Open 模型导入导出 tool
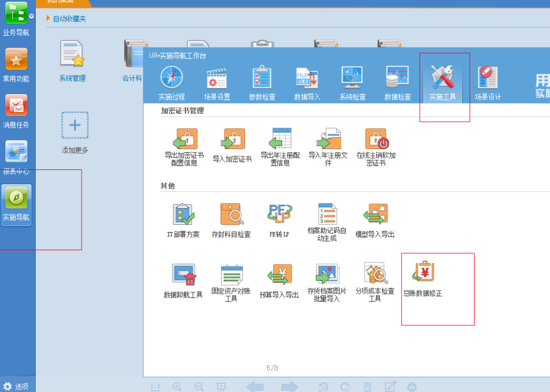The width and height of the screenshot is (550, 392). 375,215
